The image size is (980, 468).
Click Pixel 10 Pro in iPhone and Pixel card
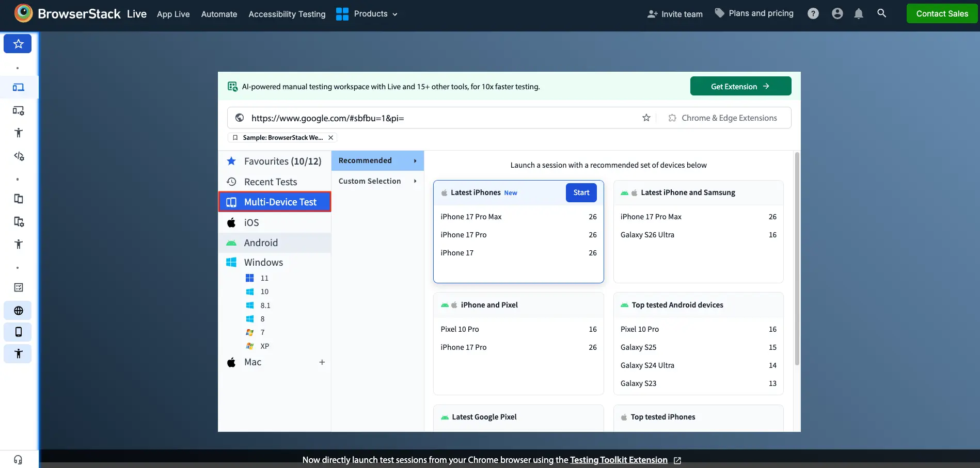[518, 329]
